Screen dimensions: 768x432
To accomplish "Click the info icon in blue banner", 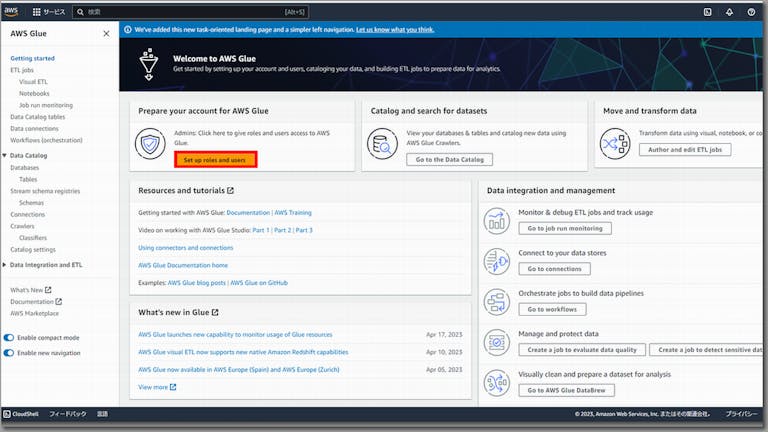I will point(128,29).
